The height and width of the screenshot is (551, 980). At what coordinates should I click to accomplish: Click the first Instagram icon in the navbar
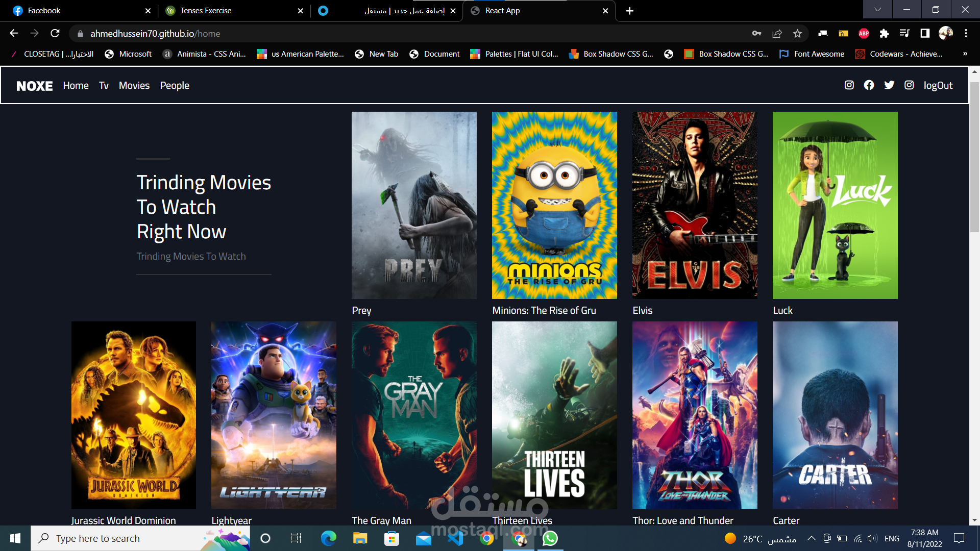click(849, 85)
